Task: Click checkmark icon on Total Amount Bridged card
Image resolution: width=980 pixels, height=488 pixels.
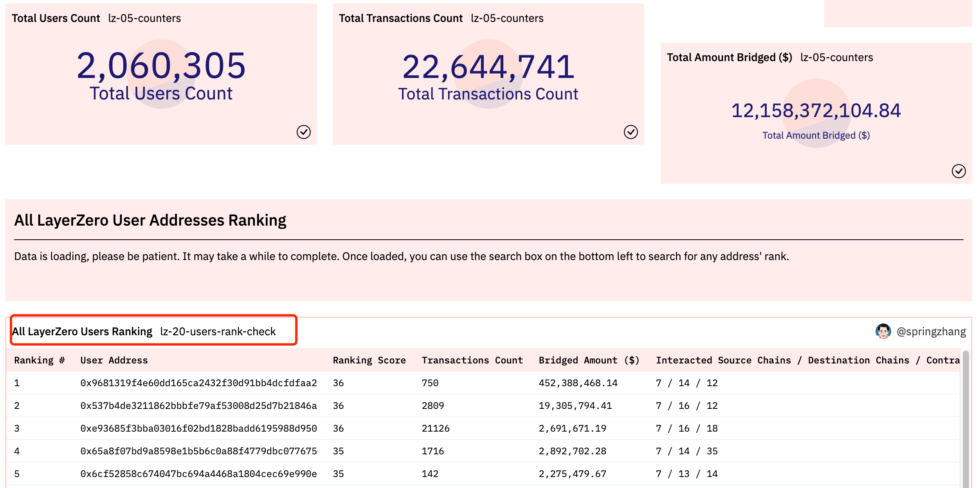Action: (x=958, y=171)
